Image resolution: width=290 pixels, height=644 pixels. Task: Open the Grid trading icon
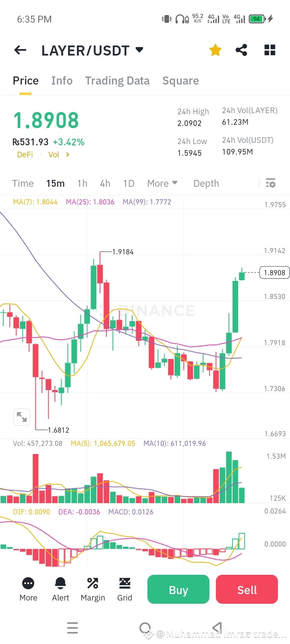point(125,583)
